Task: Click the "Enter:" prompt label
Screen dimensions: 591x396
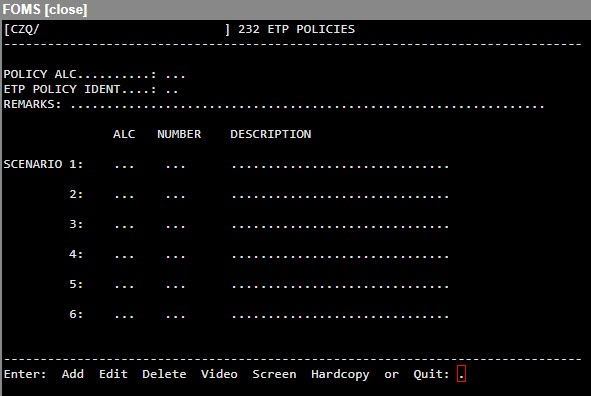Action: [x=25, y=374]
